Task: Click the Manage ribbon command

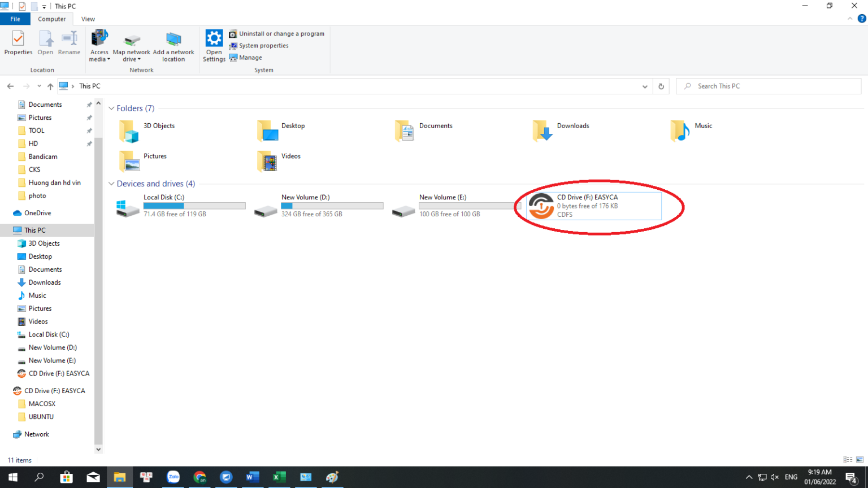Action: pyautogui.click(x=246, y=58)
